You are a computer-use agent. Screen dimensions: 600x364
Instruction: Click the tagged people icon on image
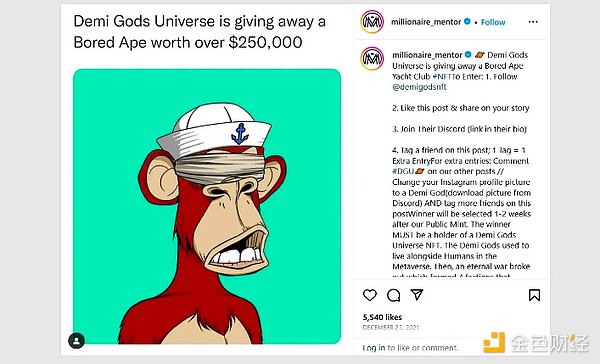click(x=77, y=340)
